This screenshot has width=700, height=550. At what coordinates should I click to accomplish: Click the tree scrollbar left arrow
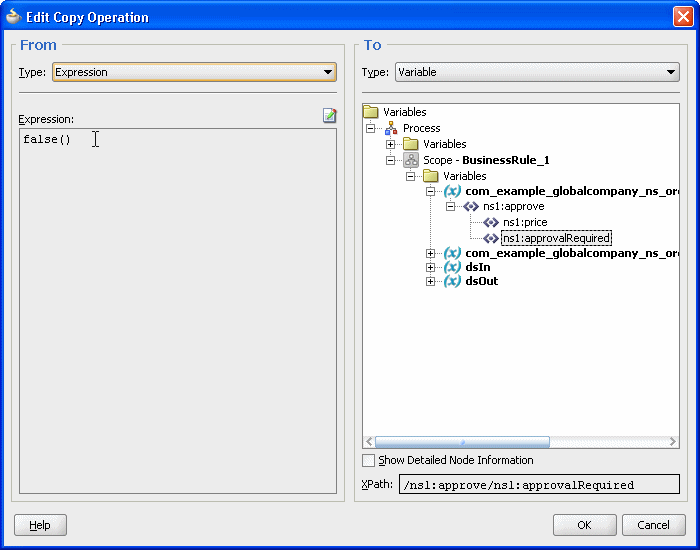[369, 442]
